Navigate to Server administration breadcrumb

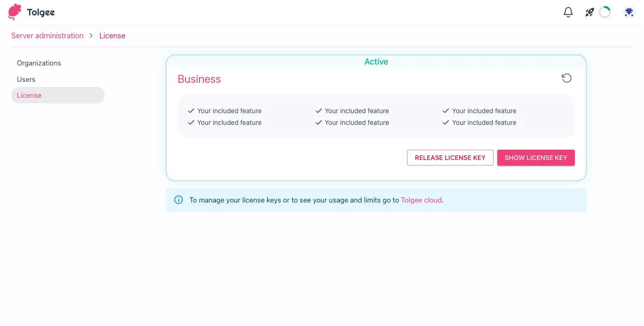click(x=47, y=36)
